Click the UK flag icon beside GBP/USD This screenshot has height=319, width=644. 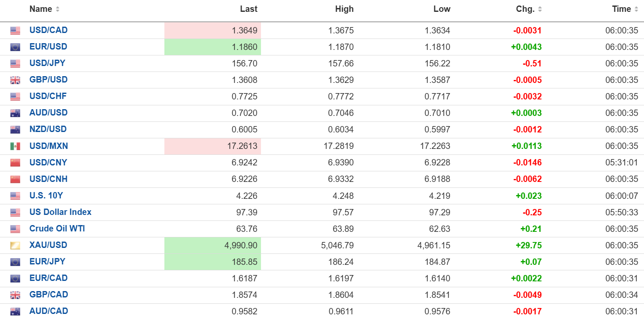(x=15, y=80)
